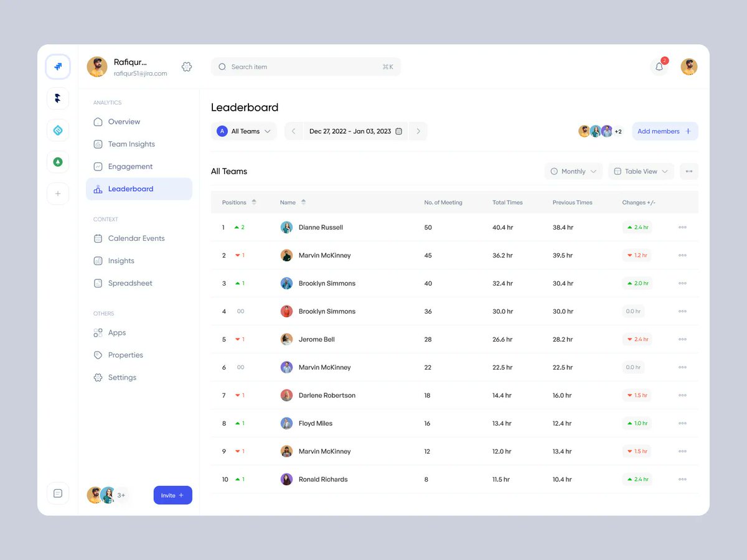
Task: Open more options for Floyd Miles
Action: coord(682,423)
